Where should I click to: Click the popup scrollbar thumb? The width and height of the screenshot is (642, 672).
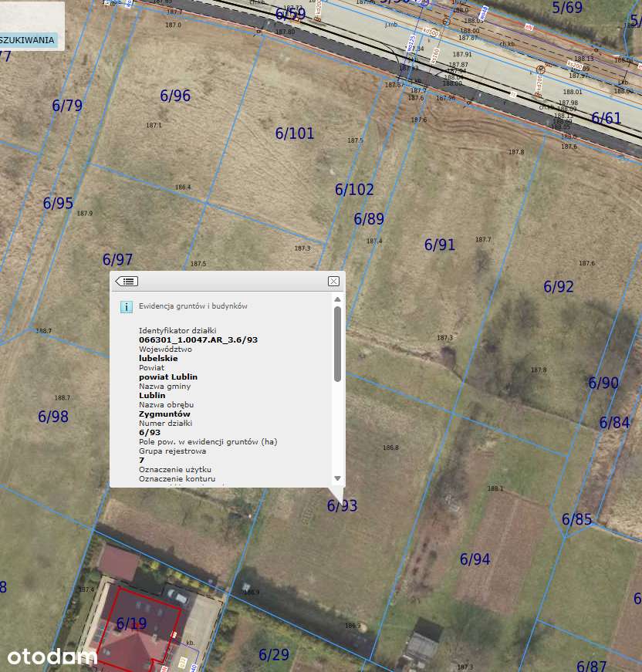click(338, 343)
